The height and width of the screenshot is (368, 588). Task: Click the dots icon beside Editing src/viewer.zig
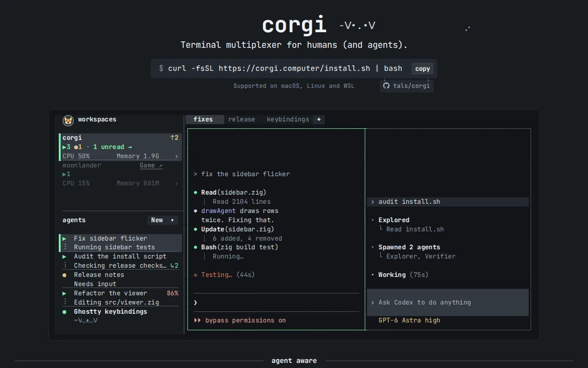click(x=65, y=302)
